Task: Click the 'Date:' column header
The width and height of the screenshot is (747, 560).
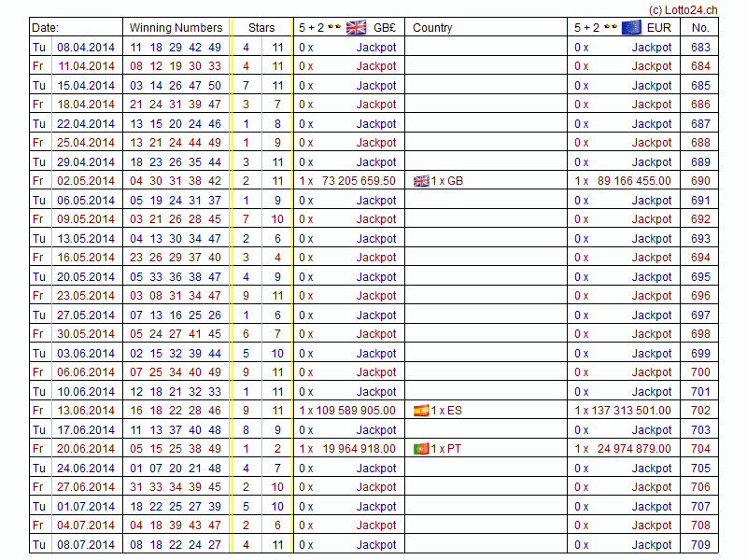Action: point(45,28)
